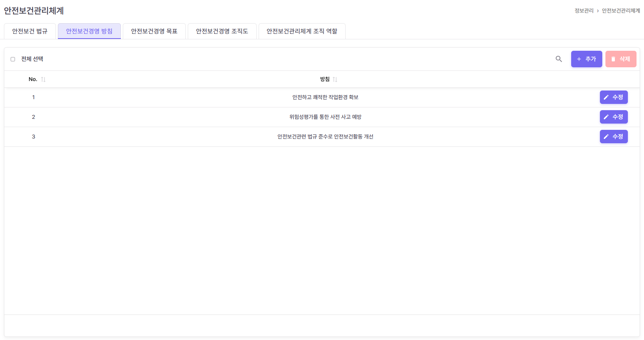
Task: Open 안전보건관리체계 조직 역할 tab
Action: coord(302,31)
